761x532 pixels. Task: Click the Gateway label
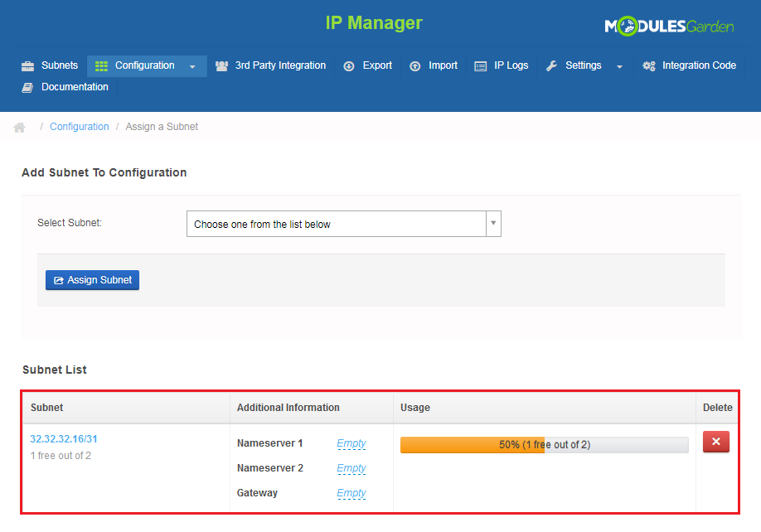tap(257, 493)
